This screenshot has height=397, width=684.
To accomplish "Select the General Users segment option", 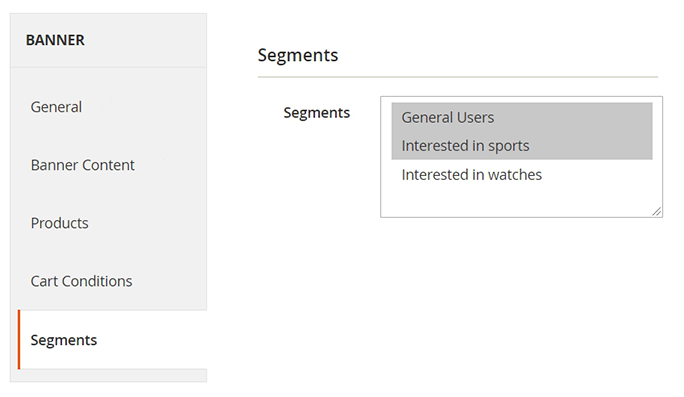I will pyautogui.click(x=522, y=117).
